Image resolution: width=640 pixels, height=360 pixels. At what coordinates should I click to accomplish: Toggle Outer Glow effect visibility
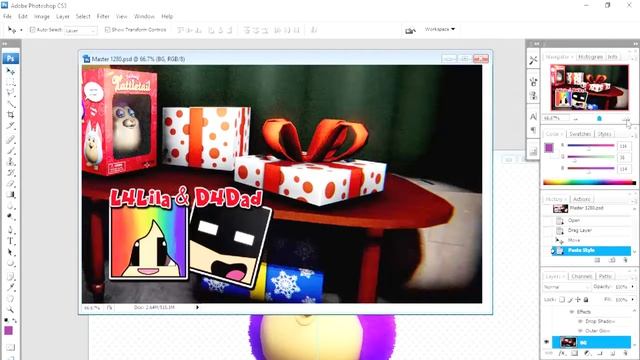[580, 331]
